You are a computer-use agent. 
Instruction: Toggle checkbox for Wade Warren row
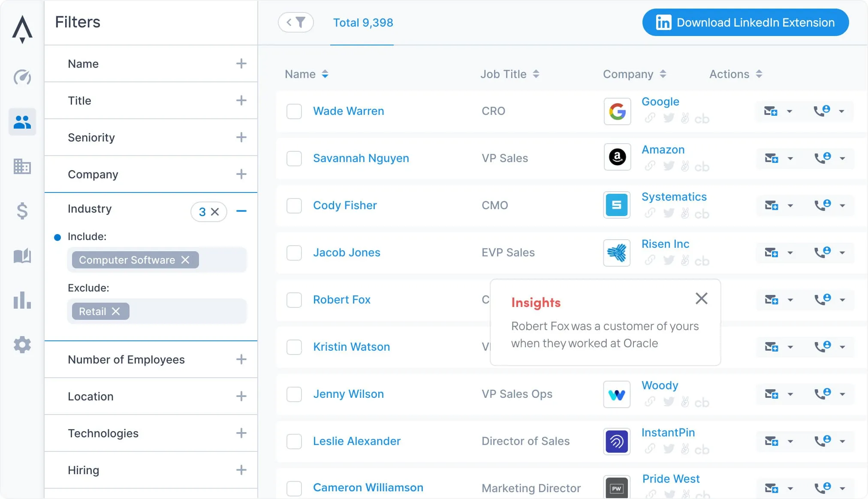[295, 111]
